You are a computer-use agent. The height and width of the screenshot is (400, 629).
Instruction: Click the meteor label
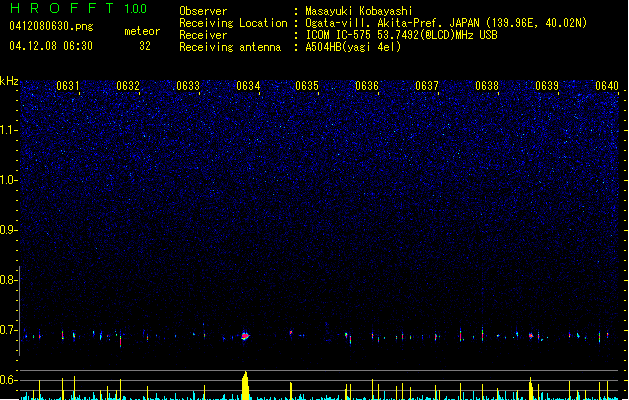pos(142,31)
